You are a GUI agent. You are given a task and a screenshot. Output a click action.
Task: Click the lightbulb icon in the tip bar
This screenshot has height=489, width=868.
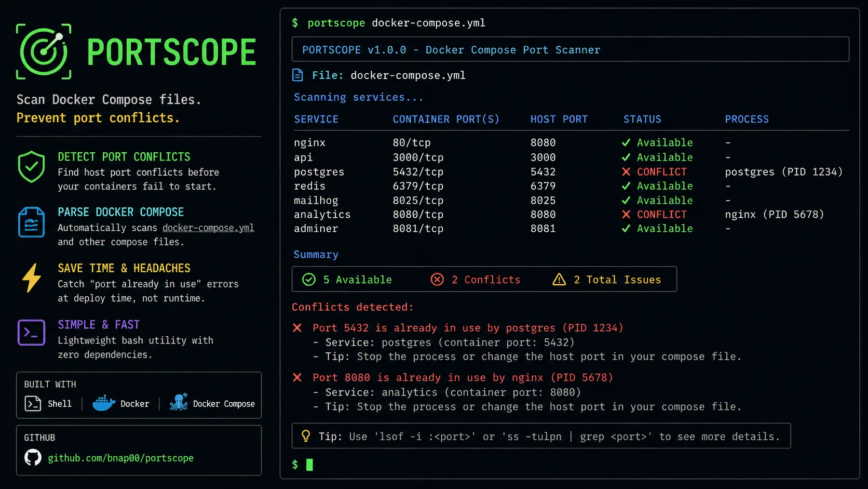[x=306, y=436]
